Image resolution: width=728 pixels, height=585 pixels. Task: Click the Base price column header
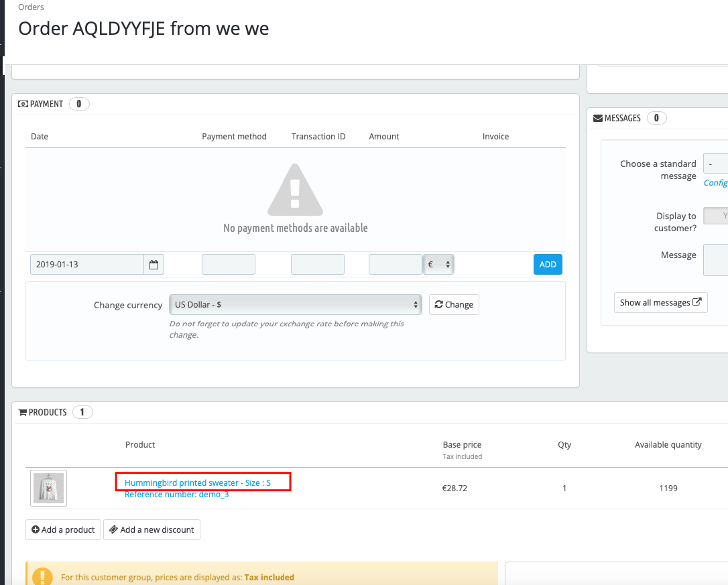click(462, 445)
